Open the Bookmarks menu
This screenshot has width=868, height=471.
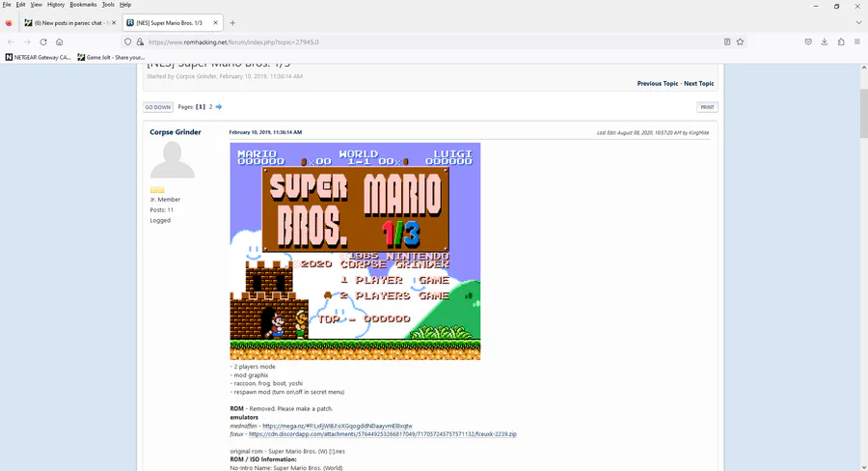tap(83, 5)
